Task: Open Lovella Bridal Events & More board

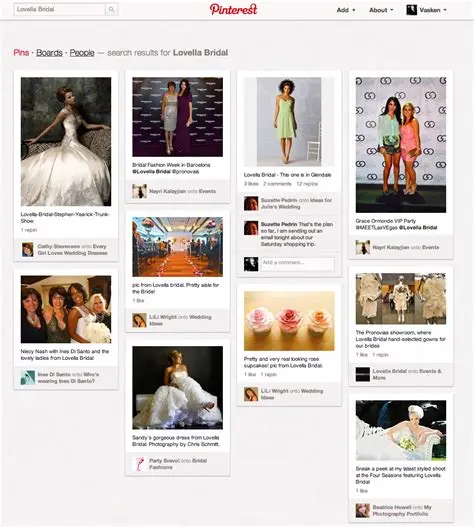Action: click(x=407, y=374)
